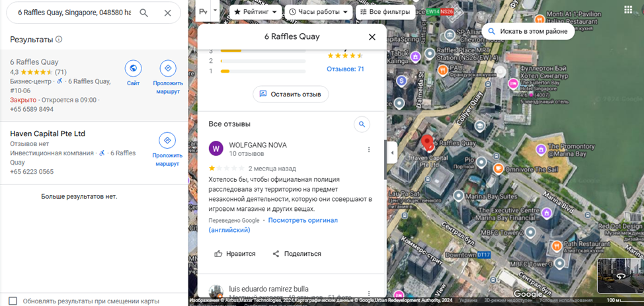Viewport: 644px width, 306px height.
Task: Click MBFC Tower 2 map marker
Action: click(x=530, y=233)
